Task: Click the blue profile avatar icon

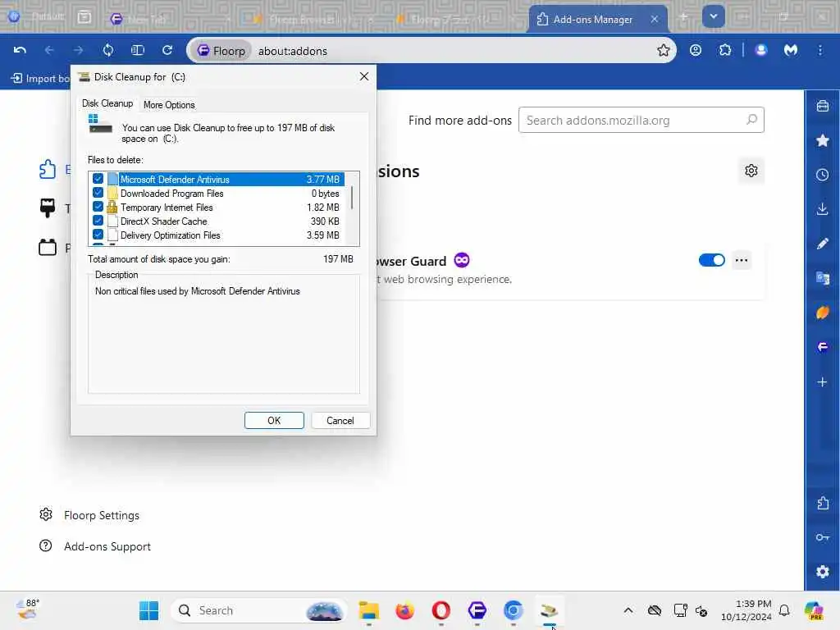Action: (760, 50)
